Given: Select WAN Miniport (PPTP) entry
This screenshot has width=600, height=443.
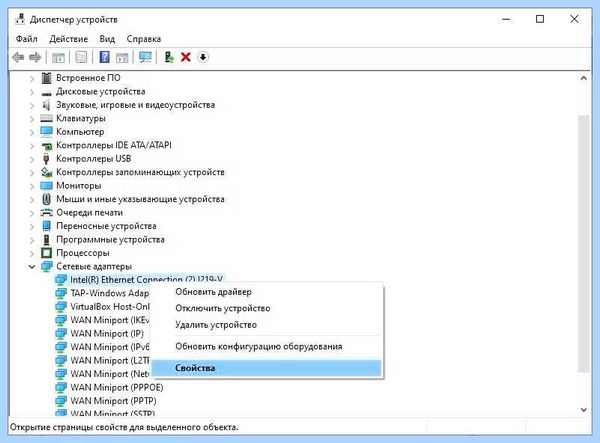Looking at the screenshot, I should click(x=113, y=401).
